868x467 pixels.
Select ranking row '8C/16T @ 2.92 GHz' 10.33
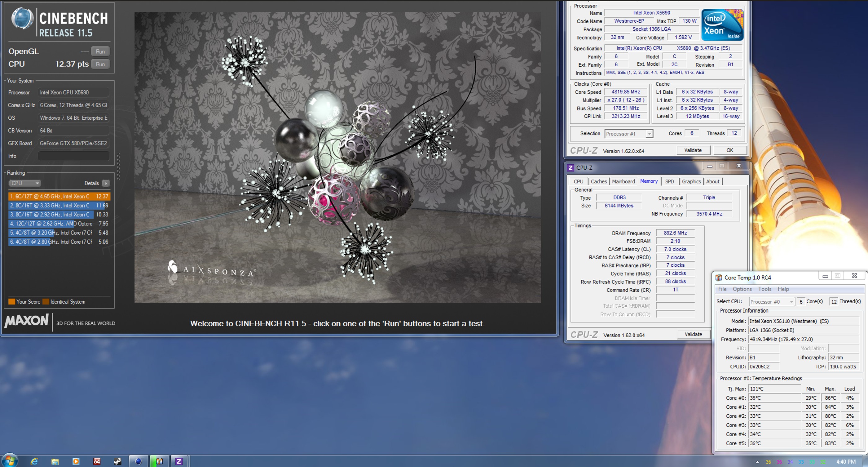tap(59, 215)
